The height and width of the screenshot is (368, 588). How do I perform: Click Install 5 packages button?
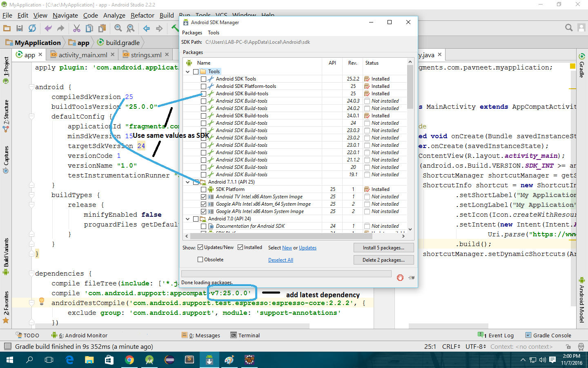coord(383,248)
